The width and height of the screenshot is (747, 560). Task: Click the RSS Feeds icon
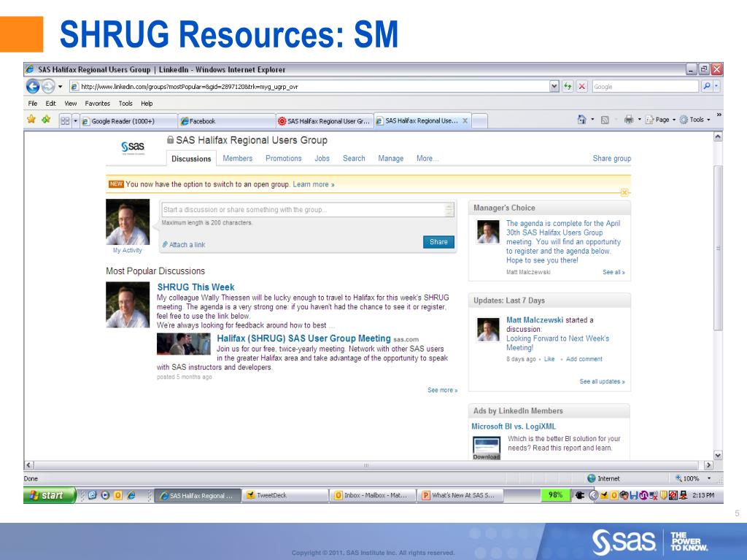[x=605, y=120]
